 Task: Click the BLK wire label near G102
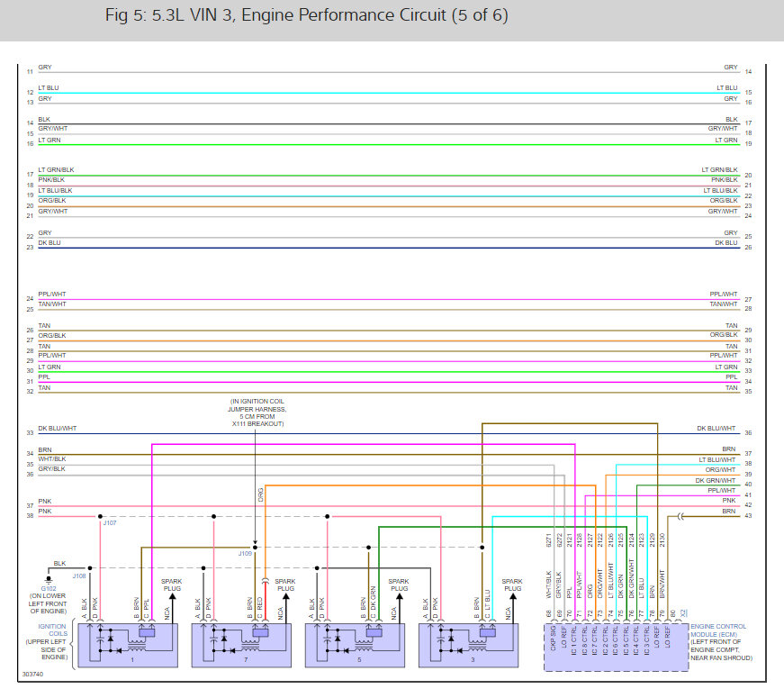pyautogui.click(x=59, y=564)
